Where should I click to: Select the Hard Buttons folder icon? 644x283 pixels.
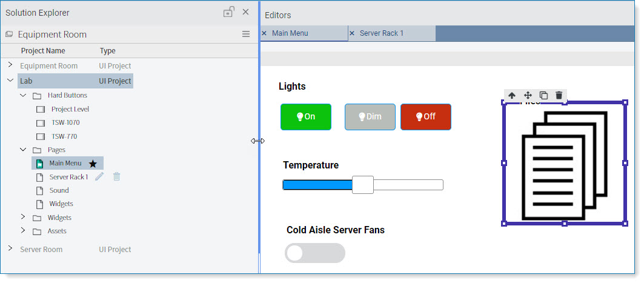pyautogui.click(x=37, y=96)
